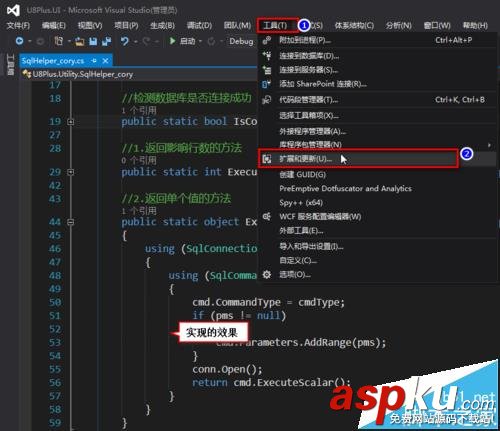Select Spy++ (x64) menu entry
Screen dimensions: 500x431
pos(377,203)
